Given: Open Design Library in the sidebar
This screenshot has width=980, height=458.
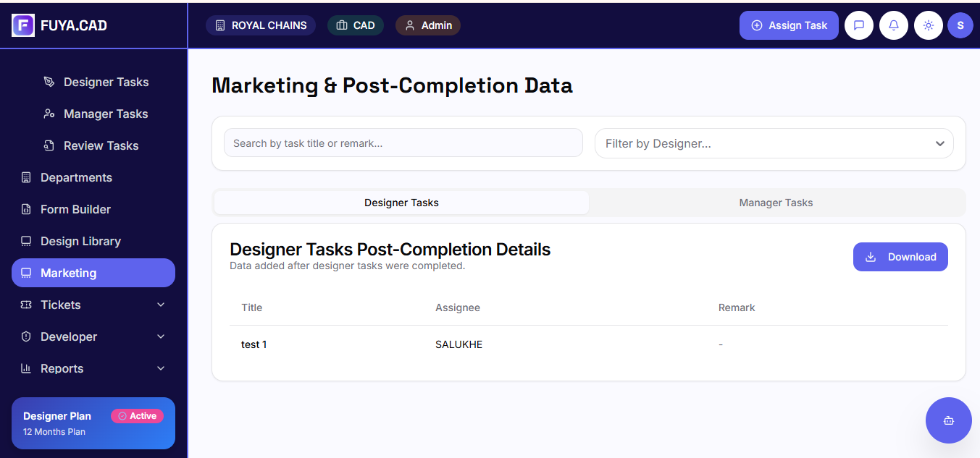Looking at the screenshot, I should 80,241.
